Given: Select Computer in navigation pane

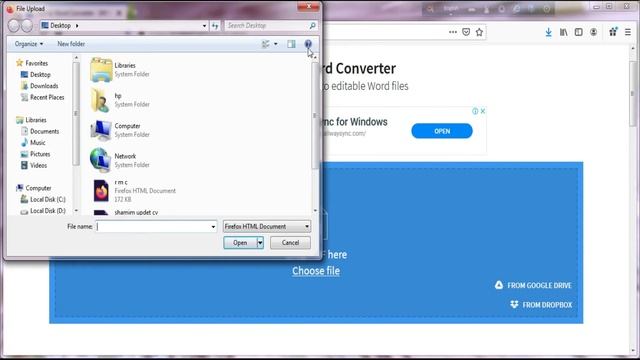Looking at the screenshot, I should 33,188.
